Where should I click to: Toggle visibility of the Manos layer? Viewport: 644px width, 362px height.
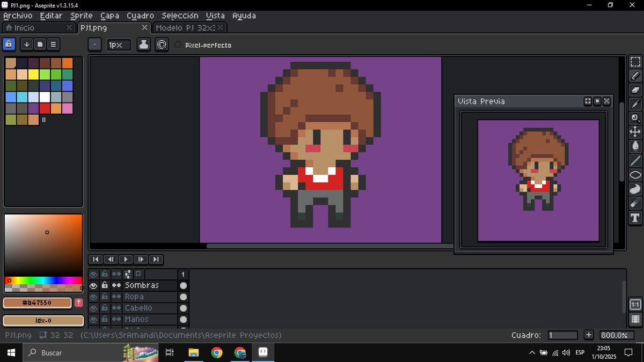(94, 320)
